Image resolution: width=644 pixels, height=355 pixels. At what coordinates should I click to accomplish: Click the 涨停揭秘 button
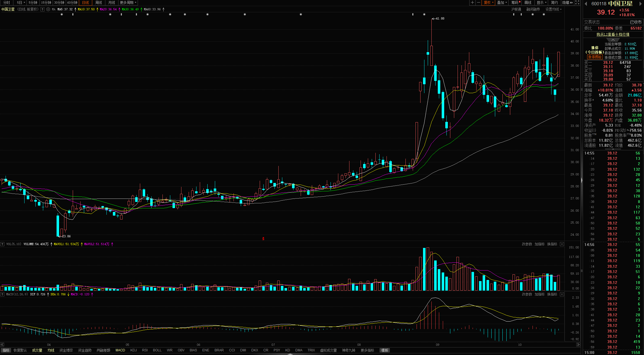(595, 57)
